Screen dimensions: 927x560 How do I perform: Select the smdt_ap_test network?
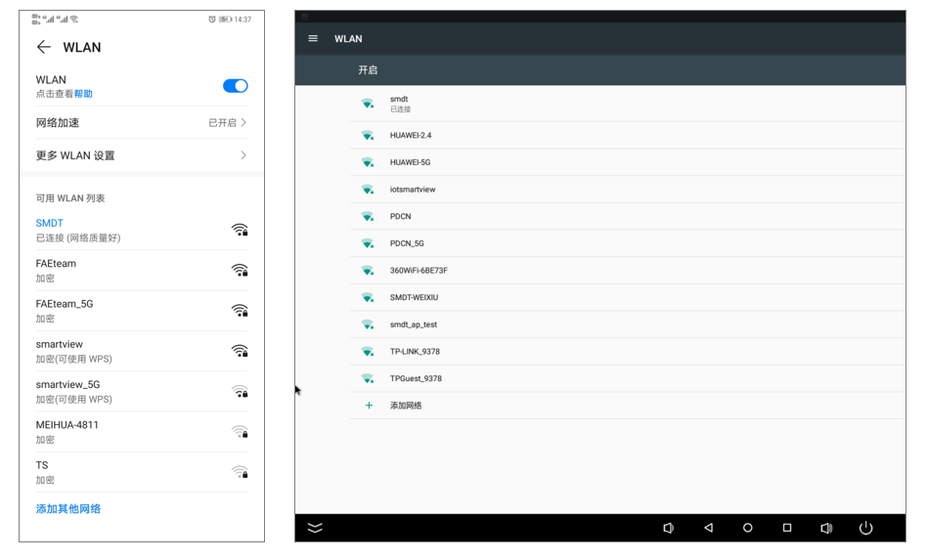(x=627, y=324)
